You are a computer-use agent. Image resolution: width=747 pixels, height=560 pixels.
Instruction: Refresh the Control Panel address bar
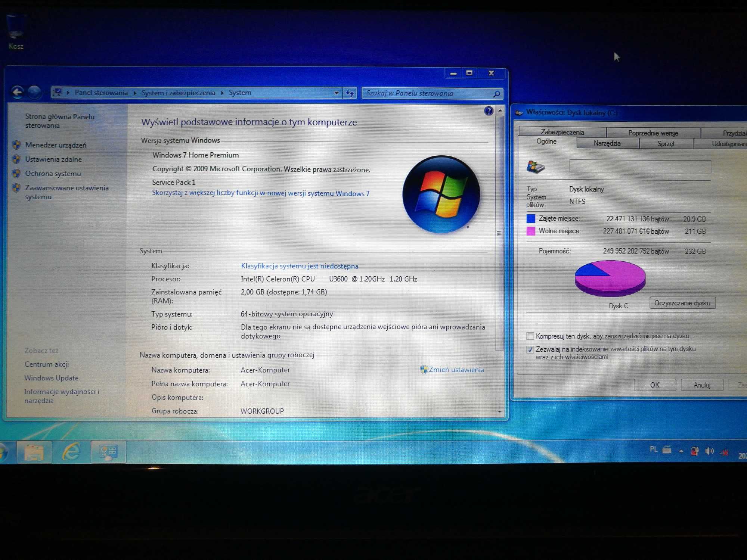pos(350,93)
